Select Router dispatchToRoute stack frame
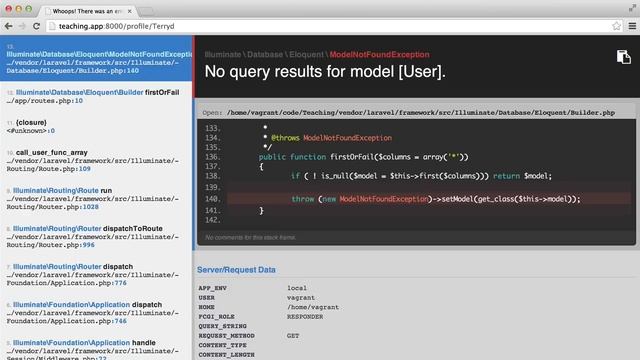Image resolution: width=640 pixels, height=360 pixels. (x=96, y=236)
